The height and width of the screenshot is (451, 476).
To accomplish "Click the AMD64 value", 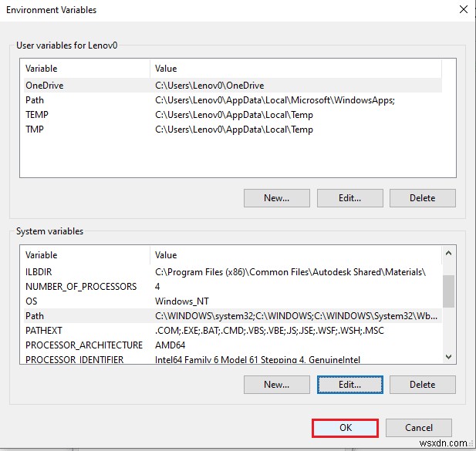I will (x=170, y=345).
